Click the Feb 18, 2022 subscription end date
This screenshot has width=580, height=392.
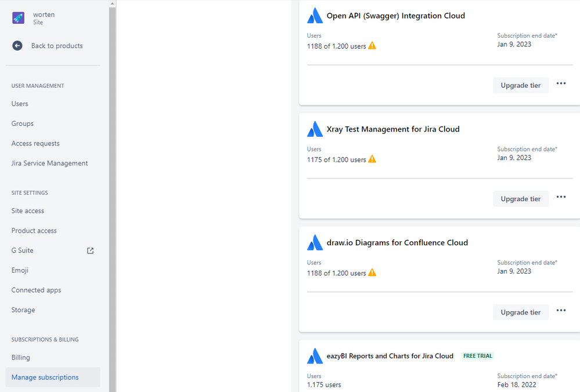coord(517,384)
